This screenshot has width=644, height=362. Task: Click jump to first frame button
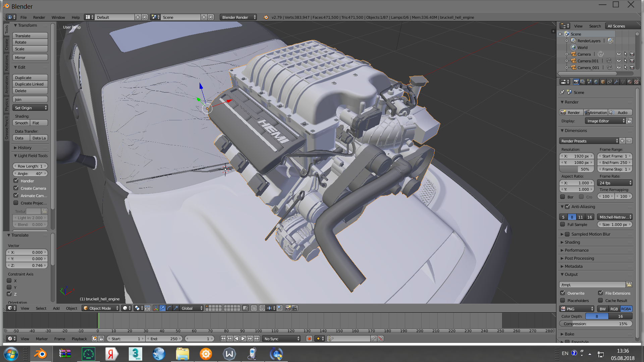[223, 339]
